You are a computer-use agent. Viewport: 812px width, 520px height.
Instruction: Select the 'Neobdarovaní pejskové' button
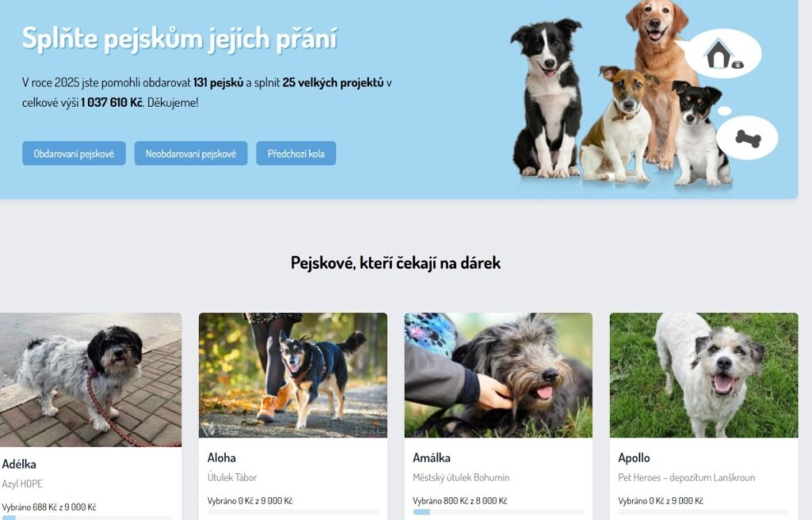tap(190, 153)
